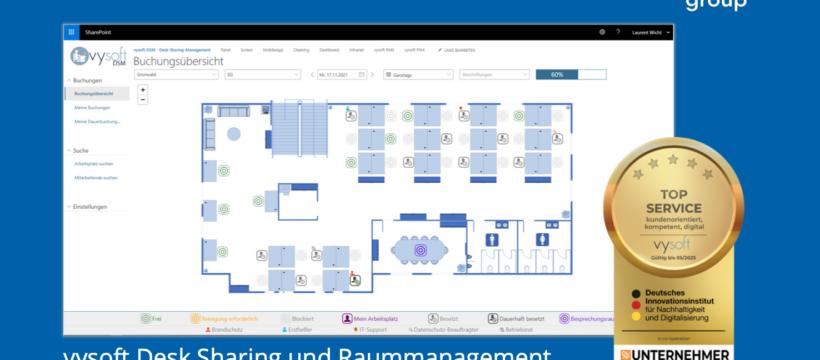Click Arbeitsplatz suchen link
The height and width of the screenshot is (360, 820).
pos(93,164)
